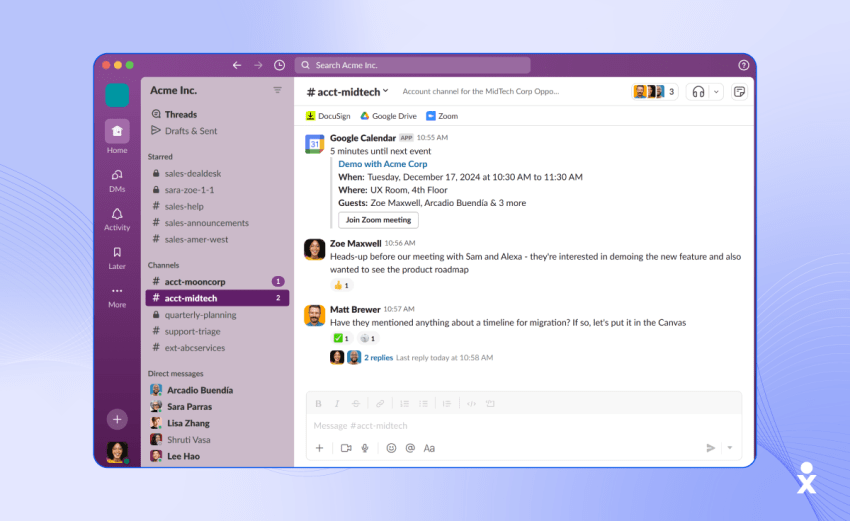Collapse the Channels section
This screenshot has height=521, width=850.
coord(163,265)
